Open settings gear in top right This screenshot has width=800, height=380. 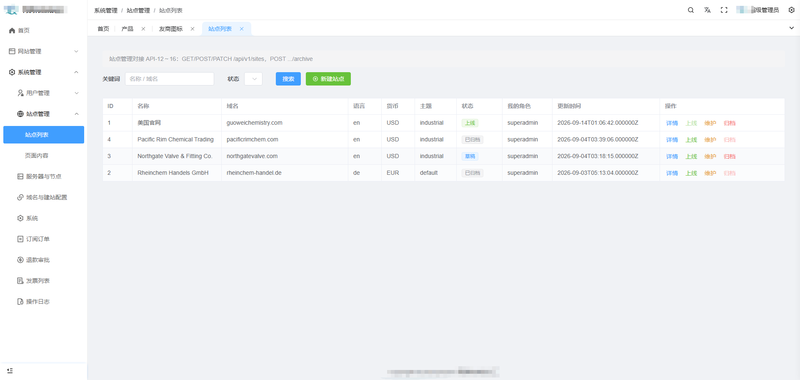pyautogui.click(x=791, y=10)
